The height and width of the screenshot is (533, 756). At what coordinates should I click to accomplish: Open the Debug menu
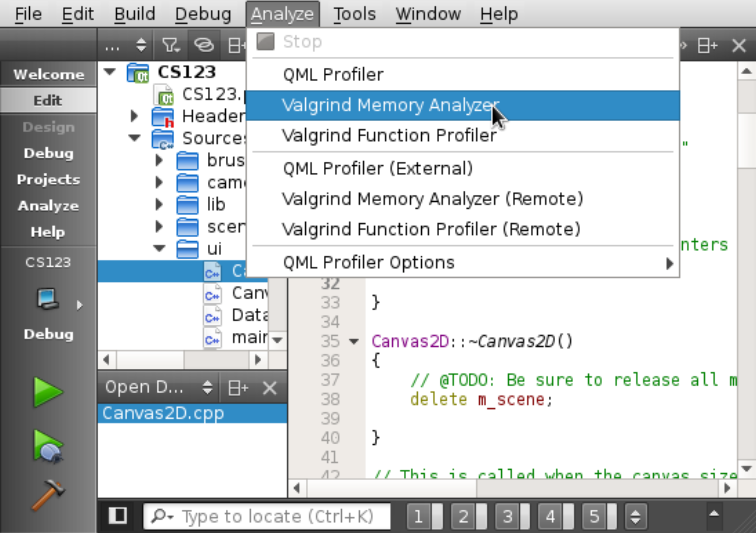pos(203,14)
